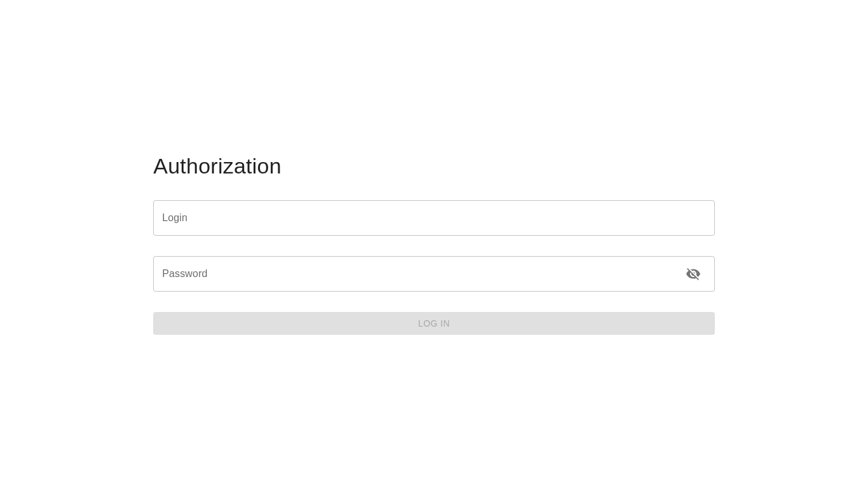Show the hidden password characters

click(x=693, y=274)
